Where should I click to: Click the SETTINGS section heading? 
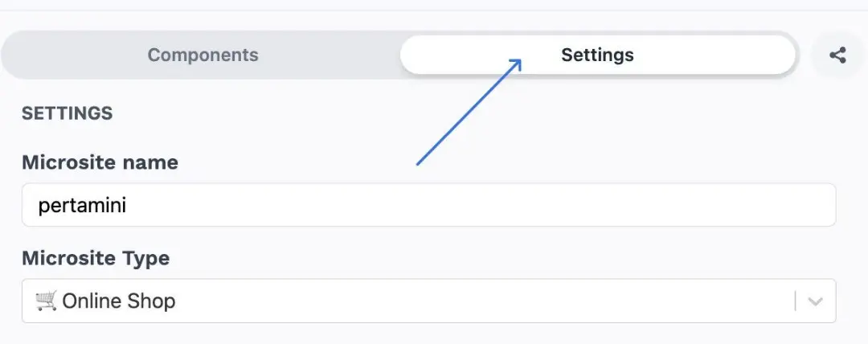point(67,113)
